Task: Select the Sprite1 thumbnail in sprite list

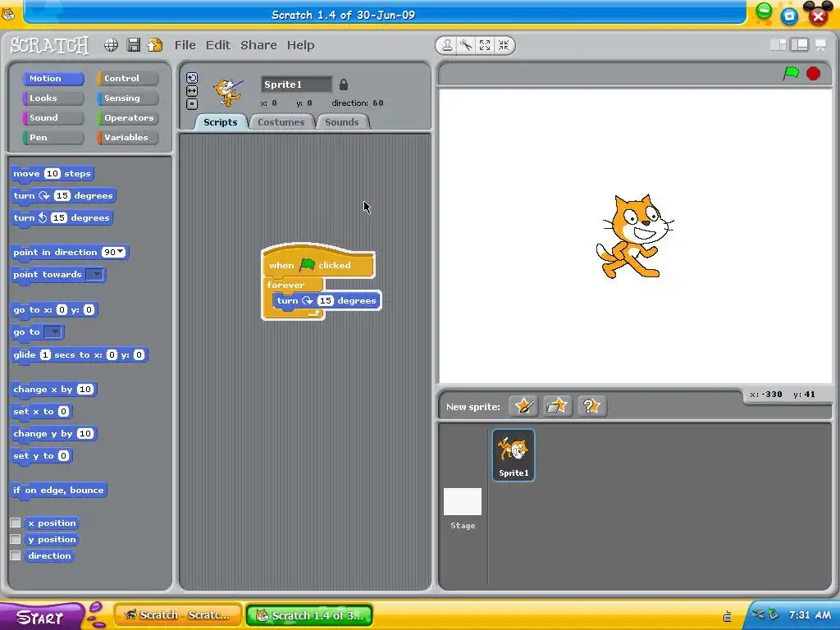Action: point(514,455)
